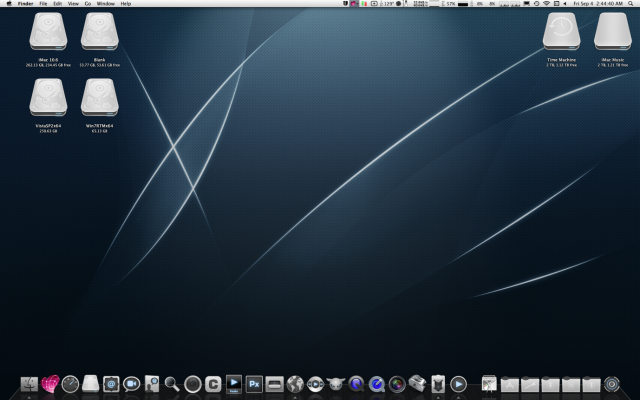Launch the Px app in the dock
640x400 pixels.
click(x=254, y=384)
